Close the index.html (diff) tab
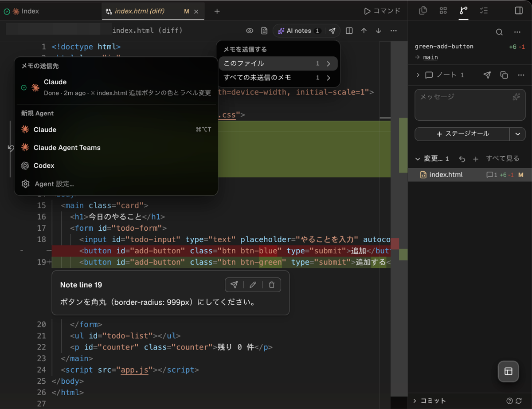This screenshot has height=409, width=532. tap(196, 12)
